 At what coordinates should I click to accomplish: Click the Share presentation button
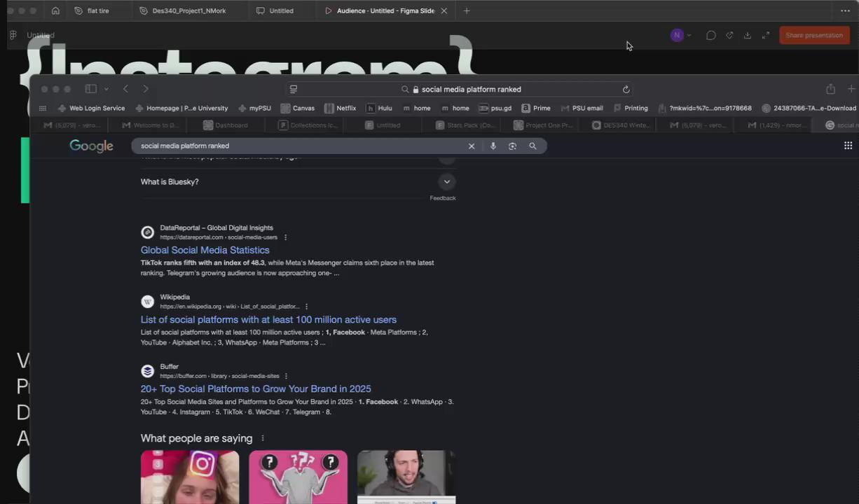pos(814,35)
